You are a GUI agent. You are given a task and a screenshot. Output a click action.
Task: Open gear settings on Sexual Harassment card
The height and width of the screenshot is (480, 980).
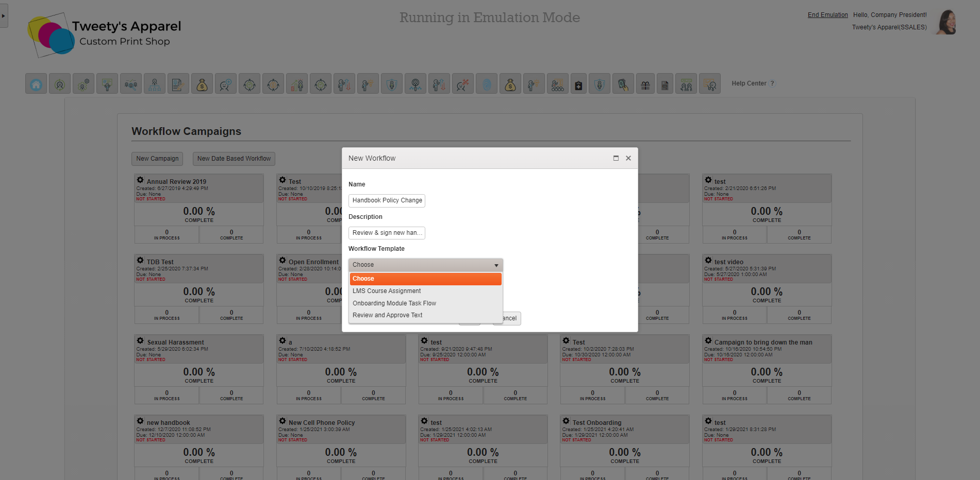[x=140, y=340]
